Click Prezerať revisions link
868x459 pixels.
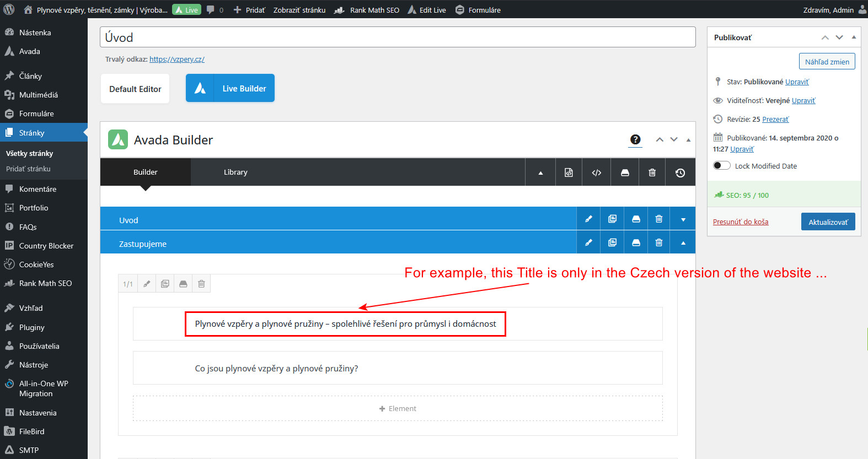coord(775,119)
